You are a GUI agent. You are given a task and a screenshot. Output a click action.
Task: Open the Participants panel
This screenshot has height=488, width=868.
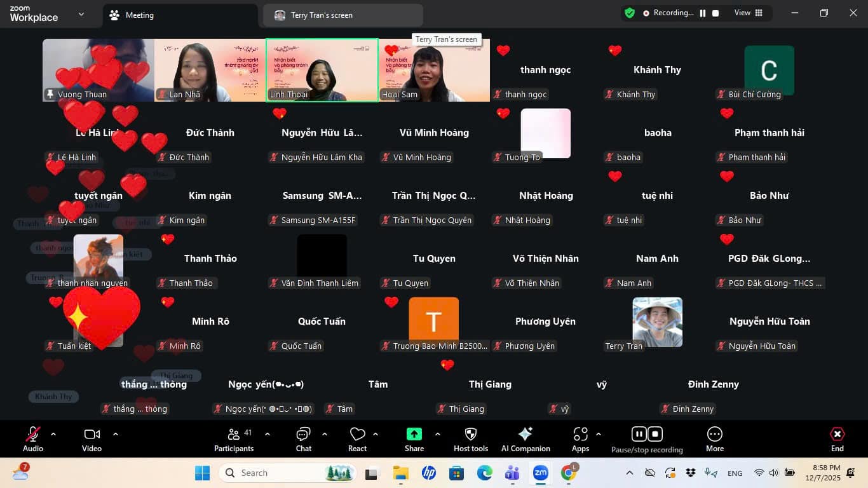click(234, 438)
